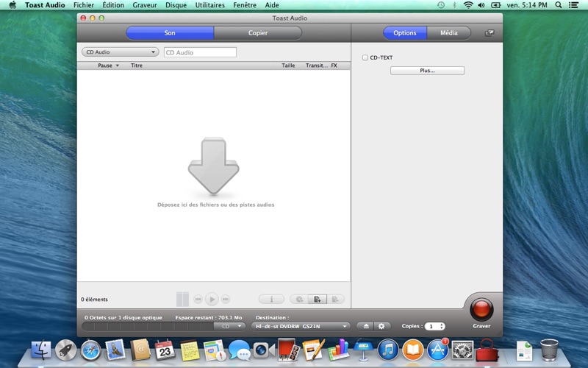Expand the CD Audio format dropdown
Screen dimensions: 588x368
(120, 52)
